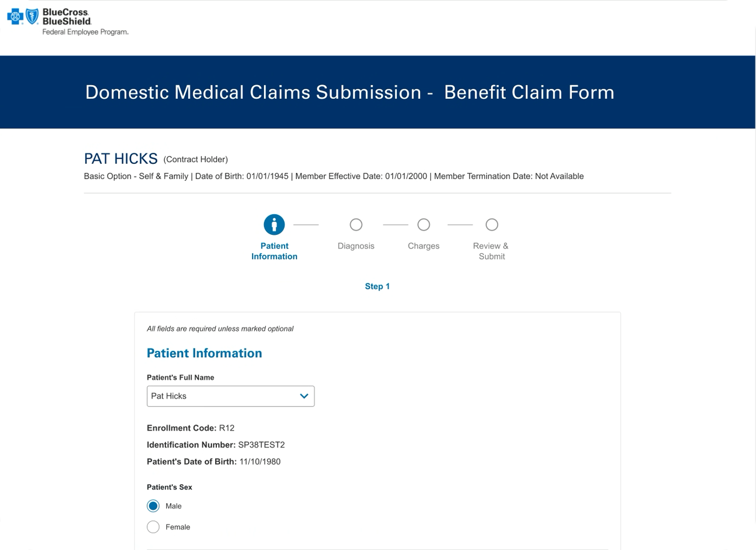Click the blue cross emblem in logo
Screen dimensions: 756x550
15,17
